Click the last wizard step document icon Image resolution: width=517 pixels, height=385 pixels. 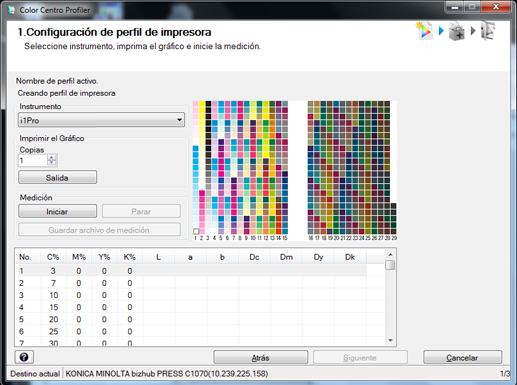[487, 31]
